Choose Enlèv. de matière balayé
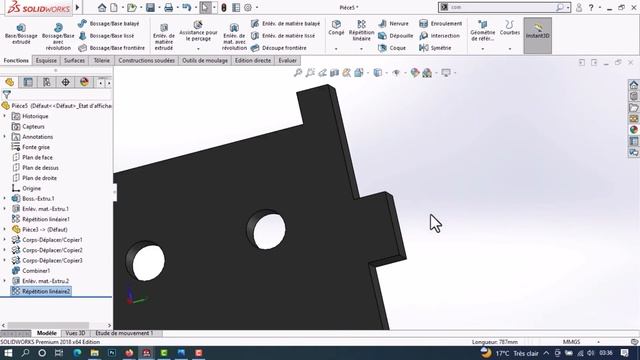640x360 pixels. click(286, 24)
